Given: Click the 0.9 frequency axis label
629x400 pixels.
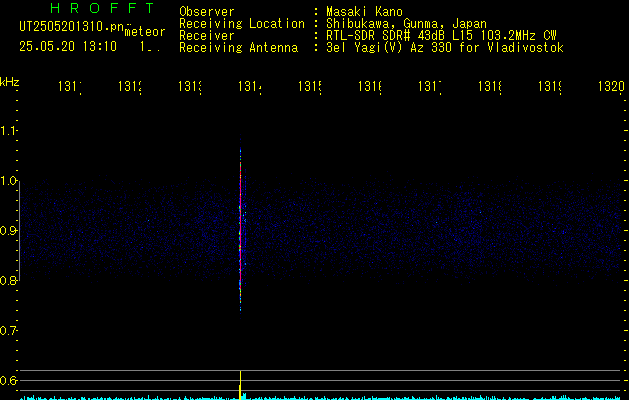Looking at the screenshot, I should (x=9, y=231).
